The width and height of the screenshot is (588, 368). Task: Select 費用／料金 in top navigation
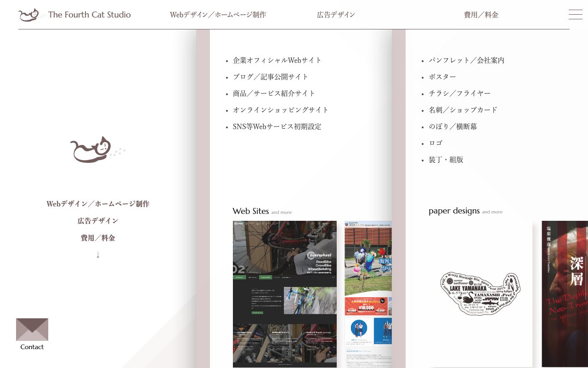(x=481, y=15)
